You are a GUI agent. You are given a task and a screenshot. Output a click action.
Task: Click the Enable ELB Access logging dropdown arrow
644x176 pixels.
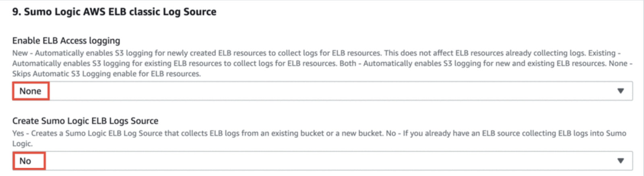[620, 91]
